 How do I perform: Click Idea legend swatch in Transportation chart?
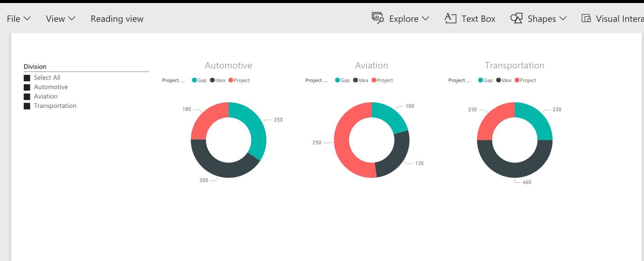point(499,80)
